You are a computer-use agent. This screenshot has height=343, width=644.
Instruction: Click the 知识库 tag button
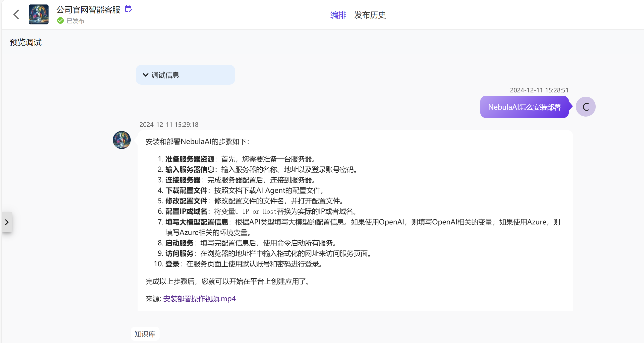(x=145, y=334)
